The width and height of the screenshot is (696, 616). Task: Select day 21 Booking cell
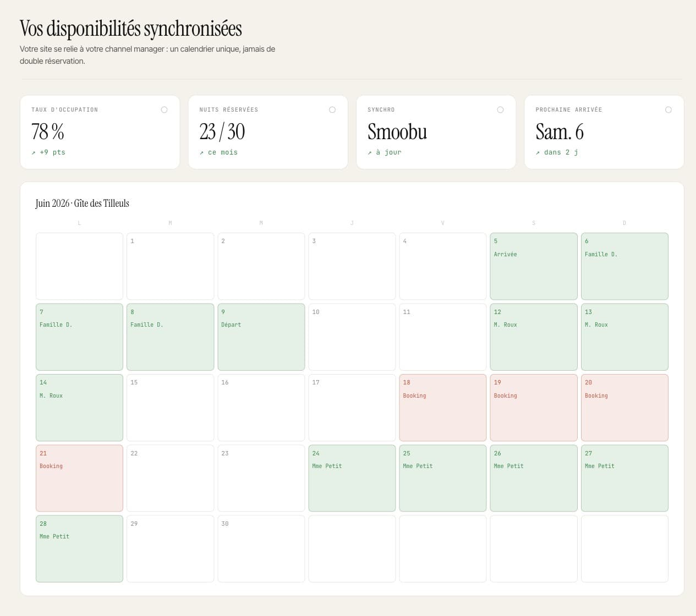click(79, 478)
